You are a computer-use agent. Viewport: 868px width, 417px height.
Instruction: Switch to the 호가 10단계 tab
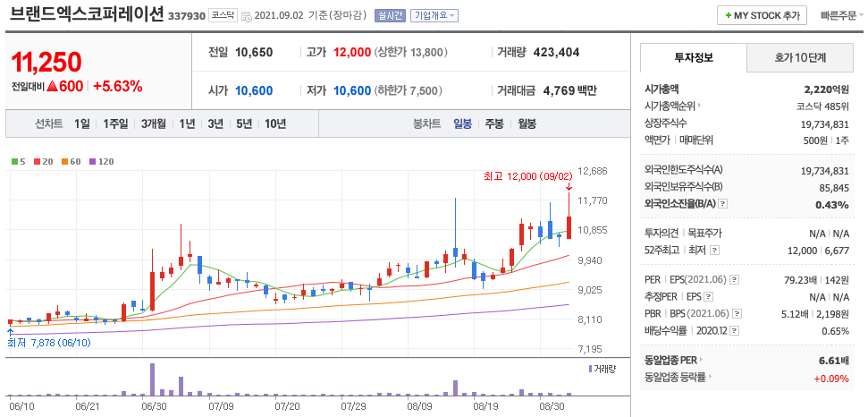click(x=800, y=57)
